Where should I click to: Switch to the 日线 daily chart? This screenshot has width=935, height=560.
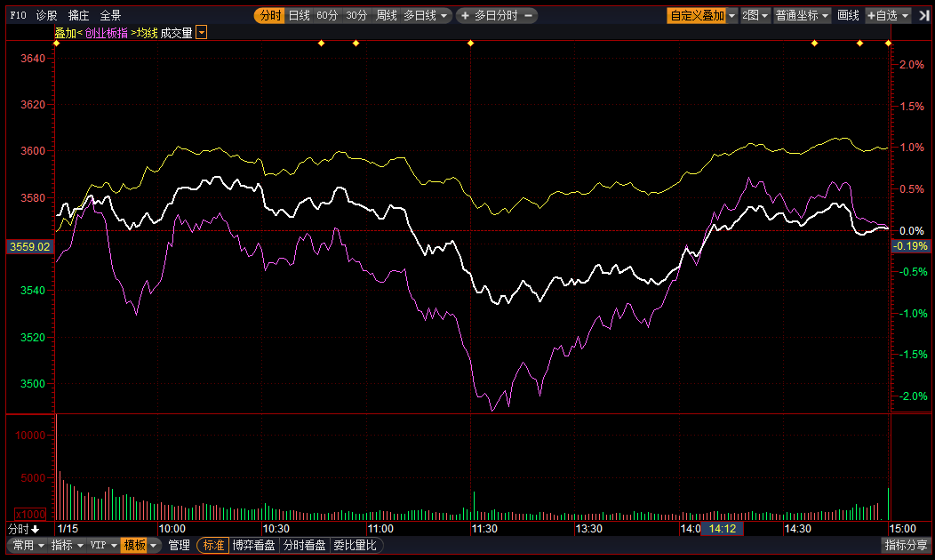[x=300, y=15]
